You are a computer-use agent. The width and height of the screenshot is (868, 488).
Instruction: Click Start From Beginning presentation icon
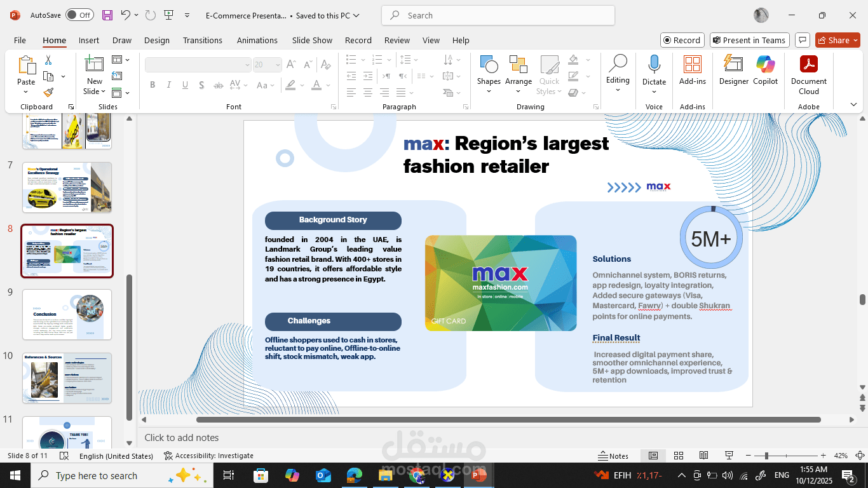168,15
